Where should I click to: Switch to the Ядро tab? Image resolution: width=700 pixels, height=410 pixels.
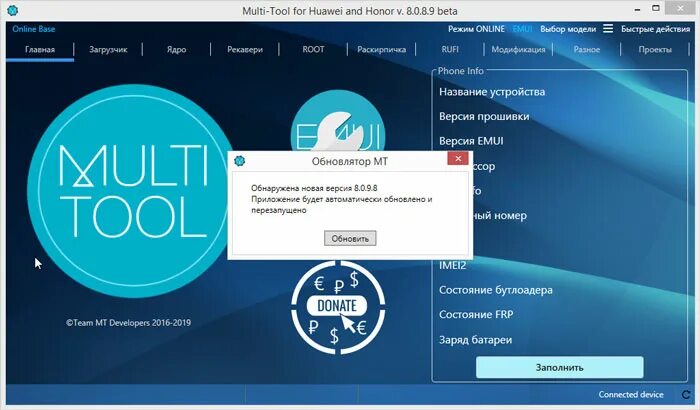click(176, 50)
